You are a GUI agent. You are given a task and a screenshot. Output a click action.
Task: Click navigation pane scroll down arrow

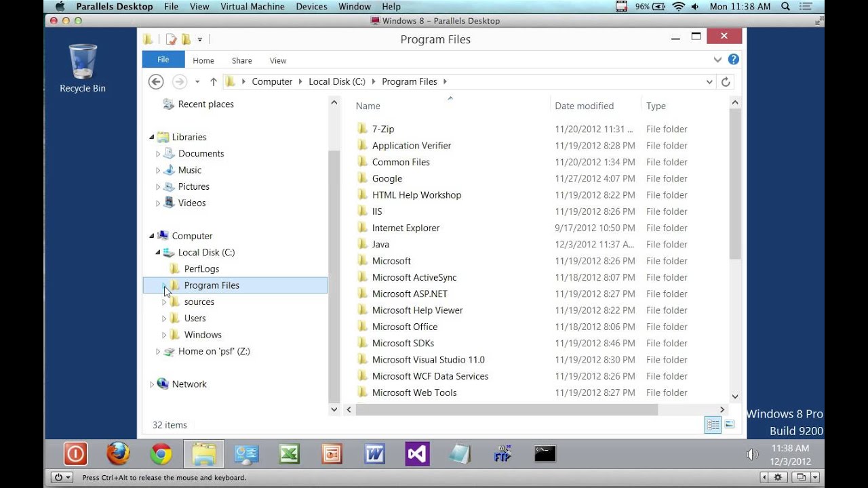[334, 409]
